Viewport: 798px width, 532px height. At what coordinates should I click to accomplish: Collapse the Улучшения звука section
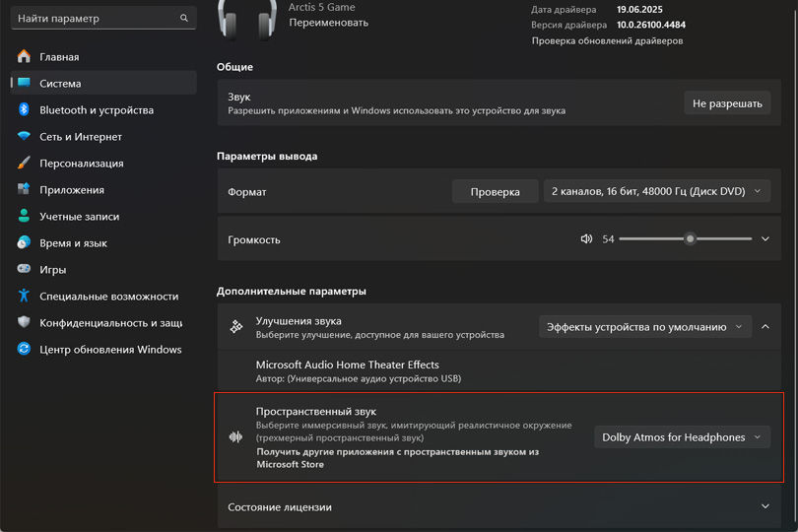[765, 327]
